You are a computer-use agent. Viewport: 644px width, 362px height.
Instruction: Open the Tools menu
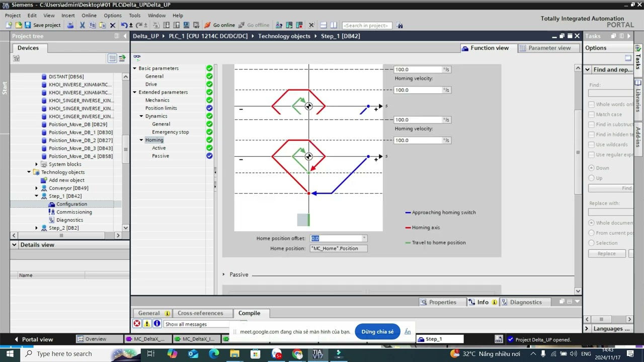point(135,16)
